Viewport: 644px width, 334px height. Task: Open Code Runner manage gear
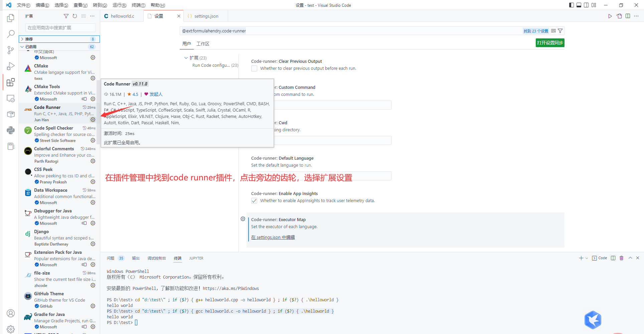[93, 120]
